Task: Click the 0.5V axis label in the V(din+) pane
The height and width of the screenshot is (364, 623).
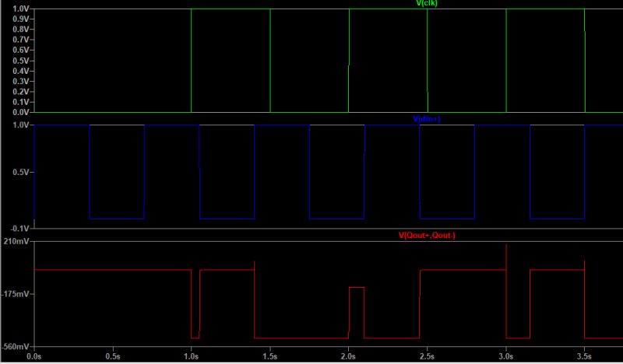Action: [x=21, y=172]
